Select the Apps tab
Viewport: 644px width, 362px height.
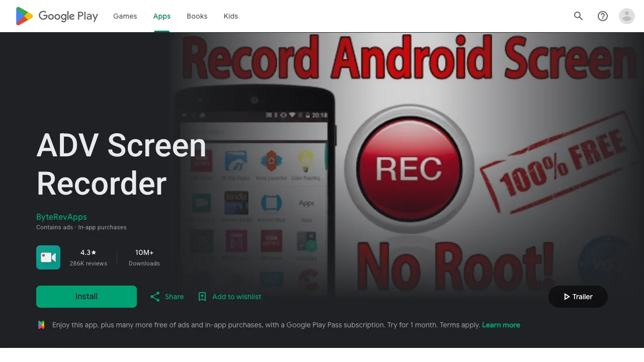162,16
